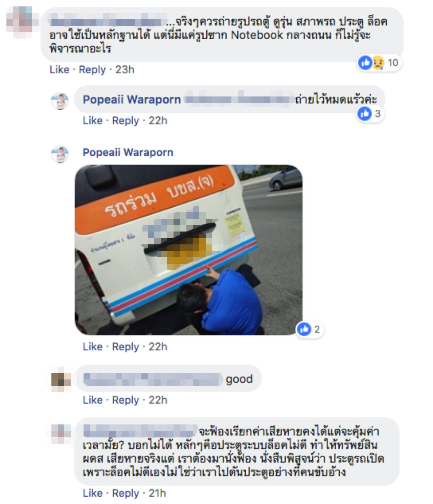Open the van photo attachment
433x504 pixels.
(x=188, y=250)
